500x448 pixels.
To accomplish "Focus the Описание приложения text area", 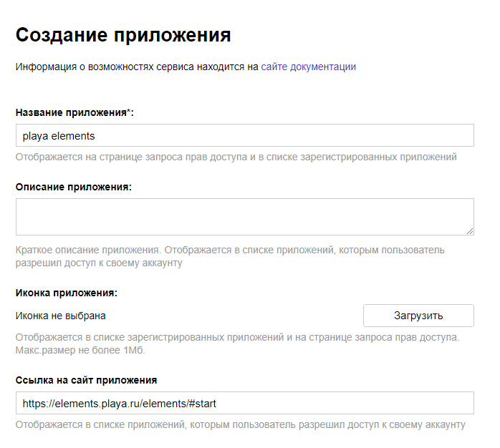I will [244, 216].
